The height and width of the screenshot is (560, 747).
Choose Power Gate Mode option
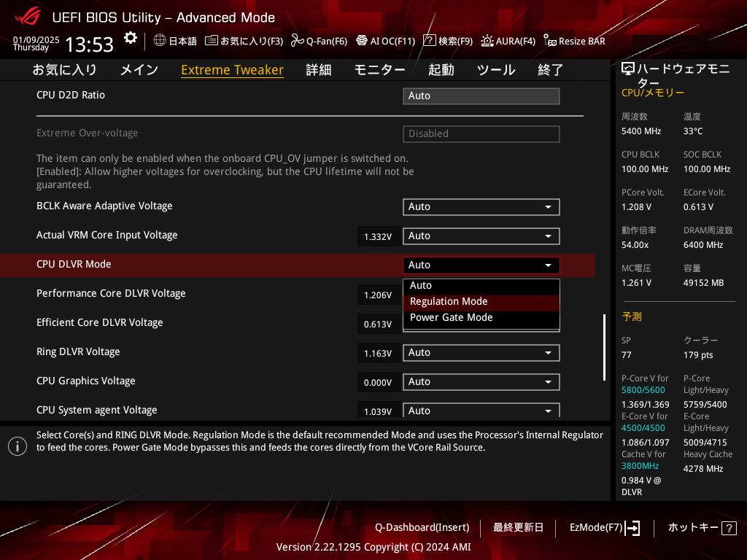(x=452, y=318)
